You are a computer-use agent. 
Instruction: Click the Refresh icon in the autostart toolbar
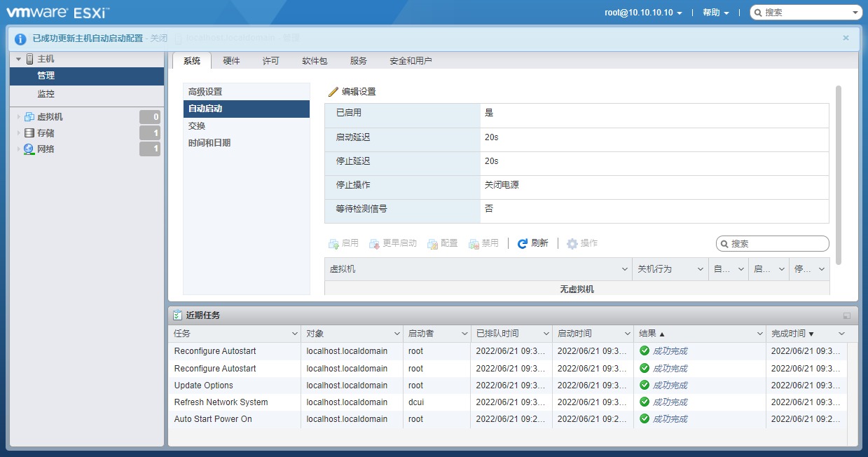pos(521,243)
